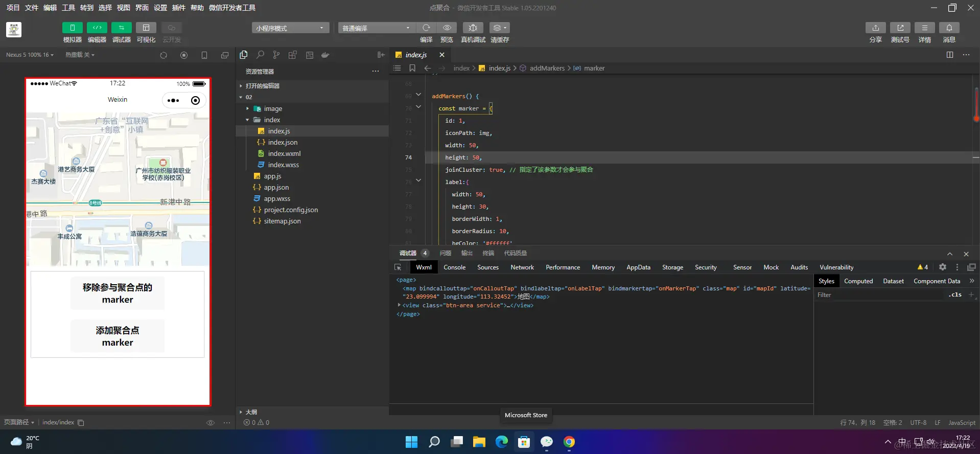Open the 测试号 test account icon

pos(900,28)
